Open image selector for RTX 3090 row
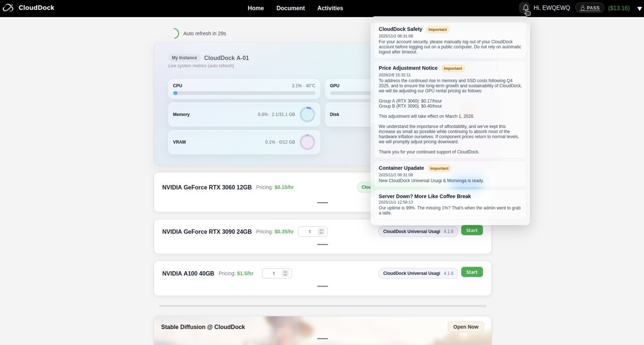This screenshot has width=644, height=345. (418, 232)
